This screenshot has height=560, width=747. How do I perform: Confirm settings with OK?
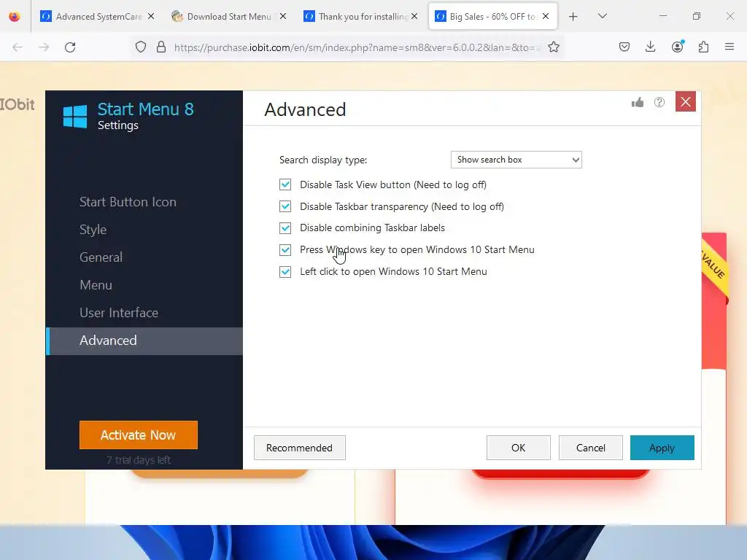(519, 448)
